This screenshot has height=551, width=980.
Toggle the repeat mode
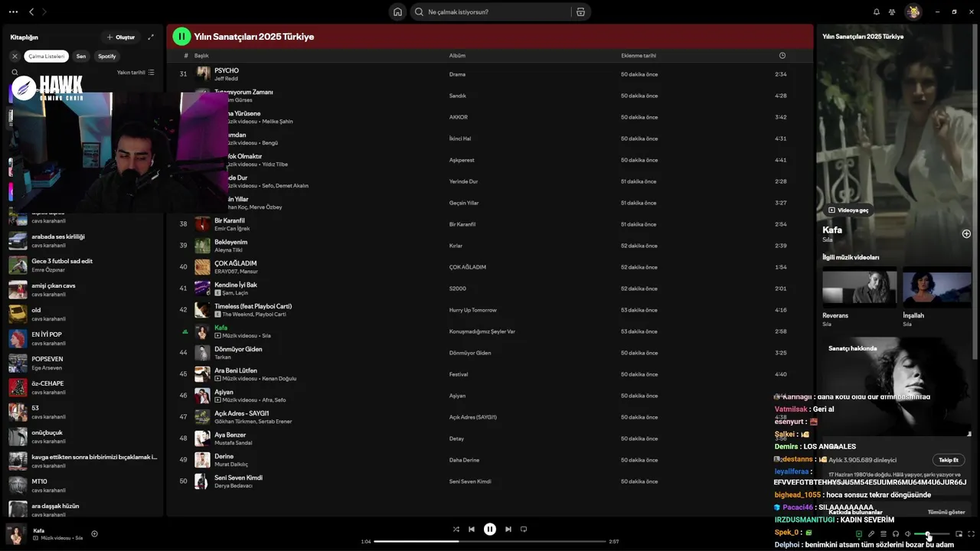(x=524, y=529)
